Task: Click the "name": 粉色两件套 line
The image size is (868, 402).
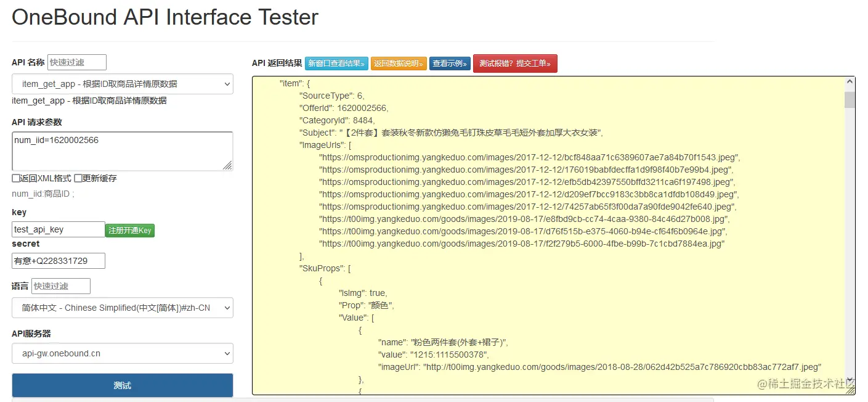Action: pos(443,342)
